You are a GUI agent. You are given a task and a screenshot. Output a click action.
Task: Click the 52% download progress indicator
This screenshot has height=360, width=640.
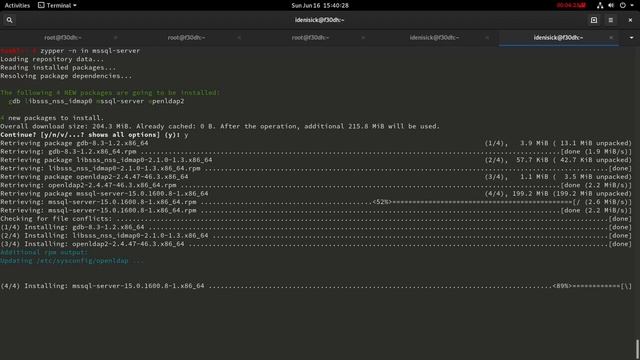click(382, 202)
